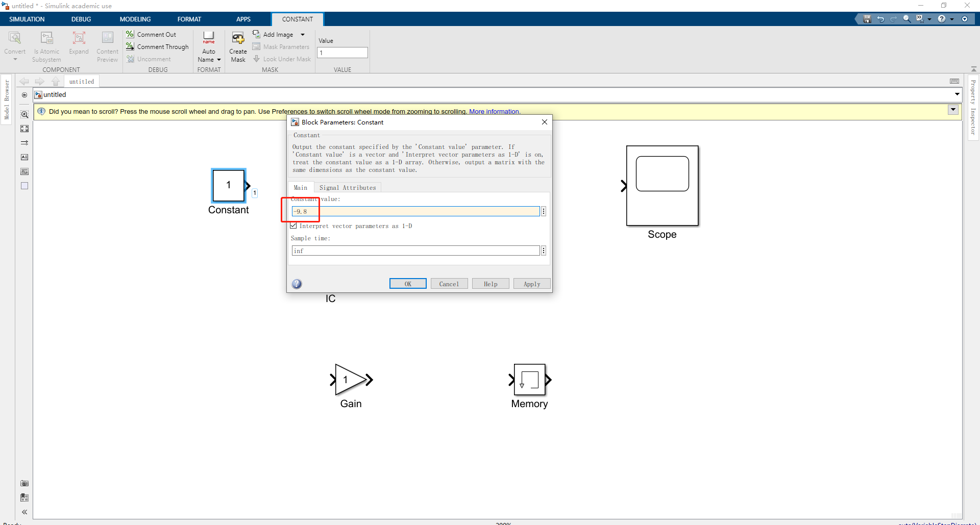Select the Memory block on the canvas
Viewport: 980px width, 525px height.
(x=530, y=380)
